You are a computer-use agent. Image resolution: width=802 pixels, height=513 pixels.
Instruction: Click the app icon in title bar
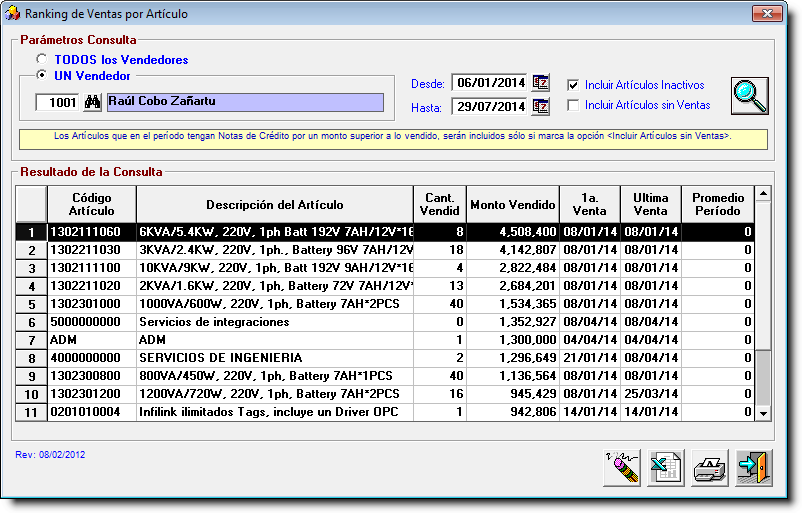13,13
